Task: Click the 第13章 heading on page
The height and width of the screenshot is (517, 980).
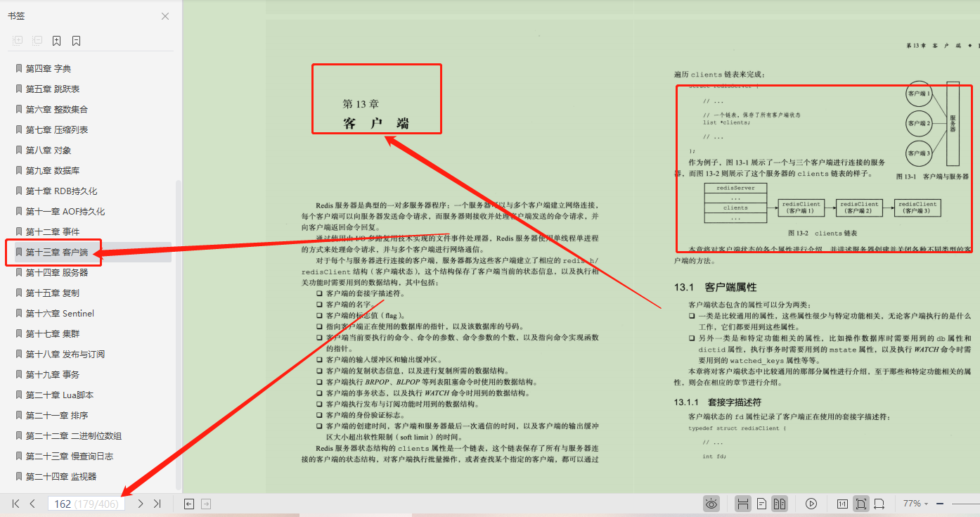Action: [x=361, y=103]
